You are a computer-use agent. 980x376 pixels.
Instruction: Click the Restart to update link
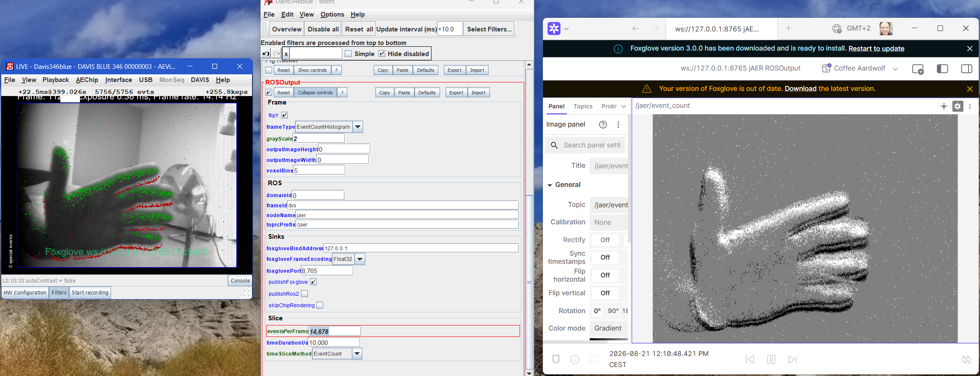click(x=876, y=48)
